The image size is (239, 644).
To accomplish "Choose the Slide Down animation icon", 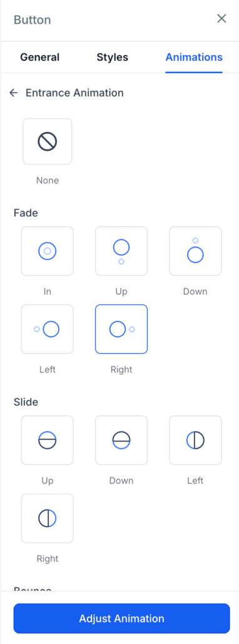I will click(121, 440).
